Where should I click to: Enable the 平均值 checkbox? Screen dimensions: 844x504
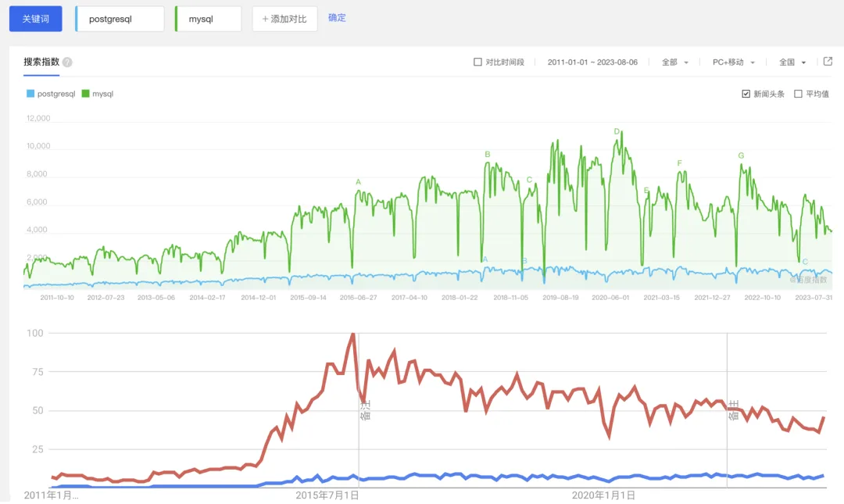(798, 94)
